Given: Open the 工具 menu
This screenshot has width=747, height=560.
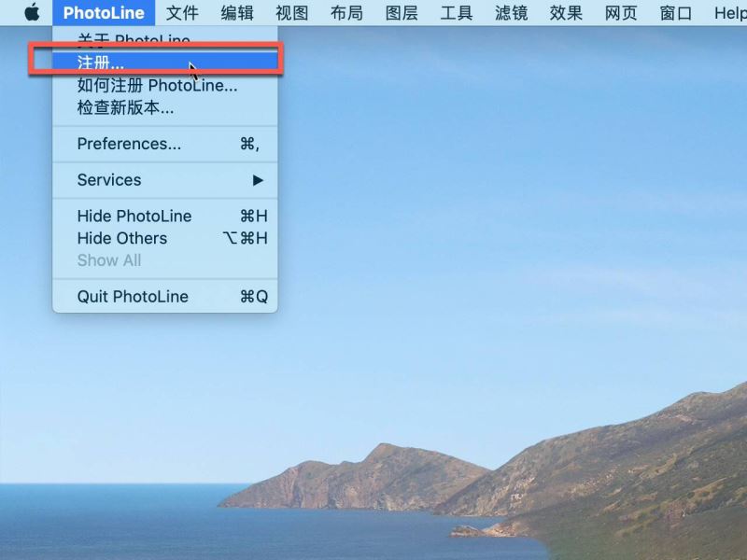Looking at the screenshot, I should pyautogui.click(x=456, y=13).
